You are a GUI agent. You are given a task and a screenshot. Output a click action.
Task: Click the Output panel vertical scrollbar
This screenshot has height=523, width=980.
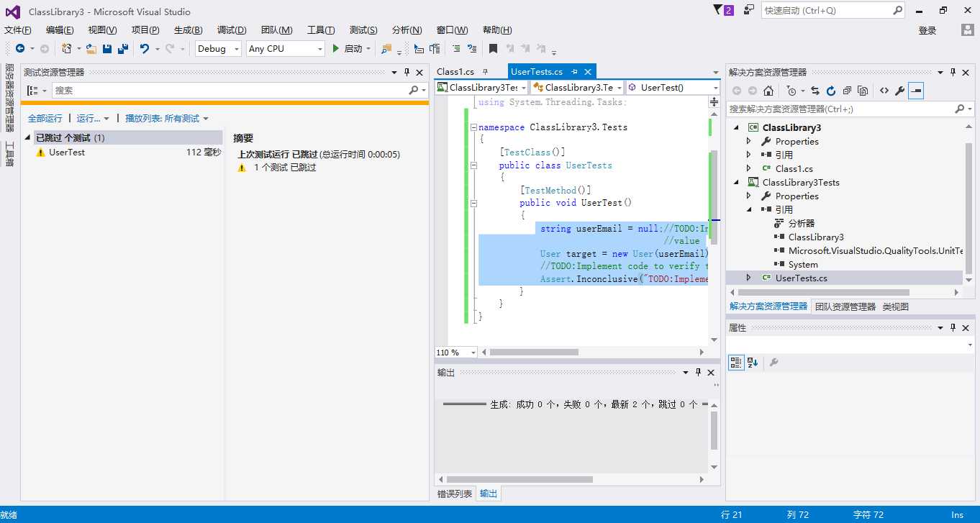(x=714, y=436)
